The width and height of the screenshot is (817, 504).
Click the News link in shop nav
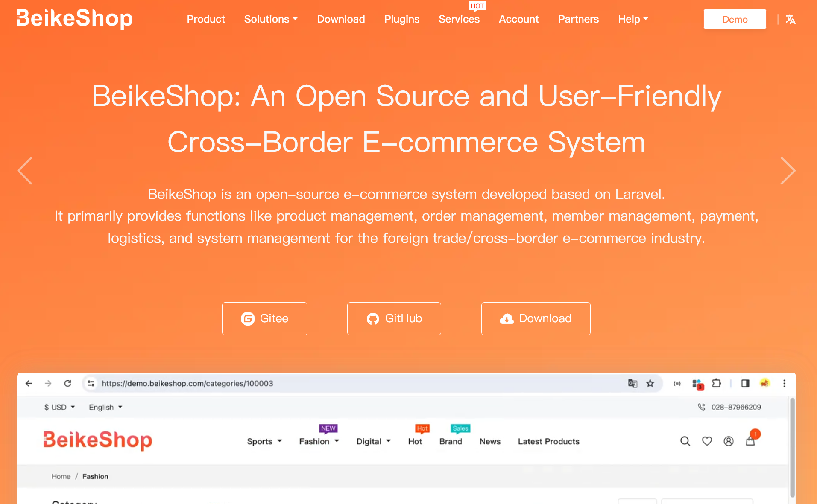point(490,441)
